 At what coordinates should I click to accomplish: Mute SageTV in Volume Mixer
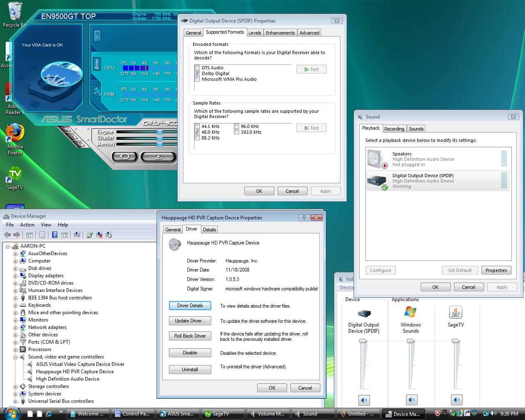pos(457,400)
